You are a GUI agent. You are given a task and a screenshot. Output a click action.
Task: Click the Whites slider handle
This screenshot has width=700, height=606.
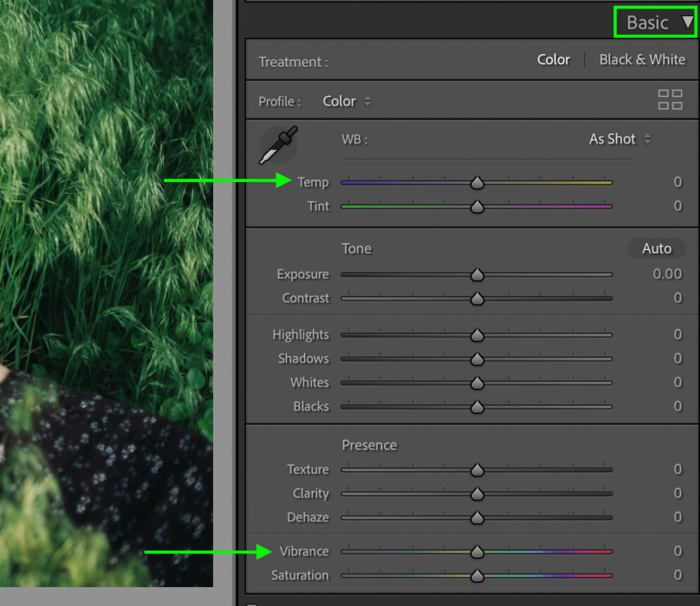[x=477, y=383]
